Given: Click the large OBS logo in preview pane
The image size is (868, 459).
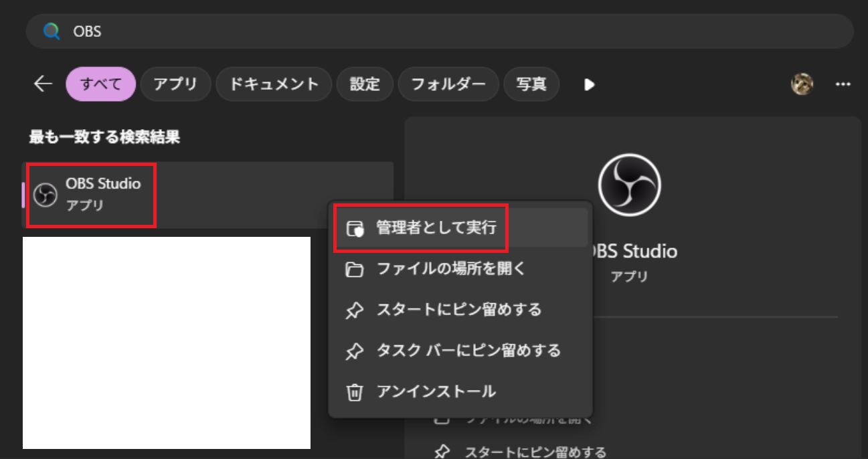Looking at the screenshot, I should tap(629, 184).
